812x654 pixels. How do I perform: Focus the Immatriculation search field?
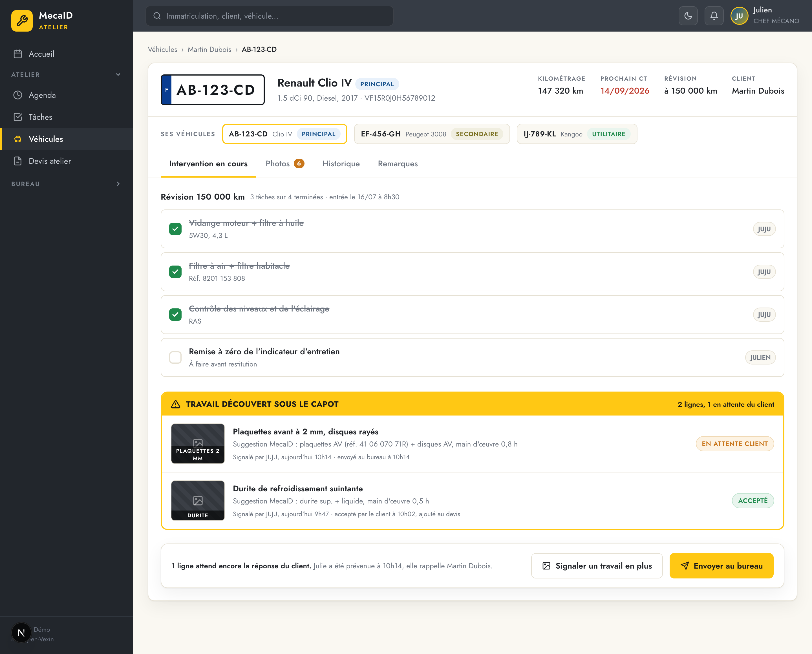point(270,16)
